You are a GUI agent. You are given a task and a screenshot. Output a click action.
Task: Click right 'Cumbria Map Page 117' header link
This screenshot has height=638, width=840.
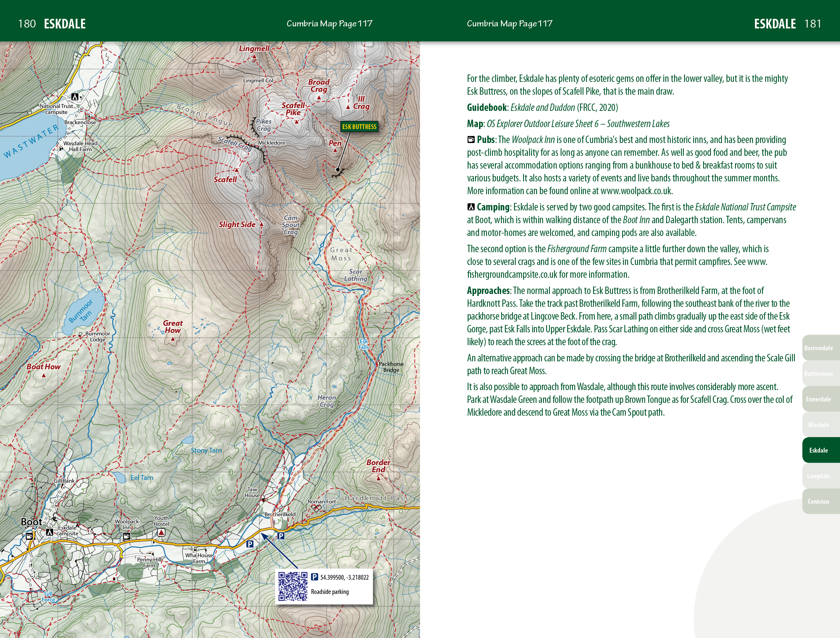tap(509, 24)
